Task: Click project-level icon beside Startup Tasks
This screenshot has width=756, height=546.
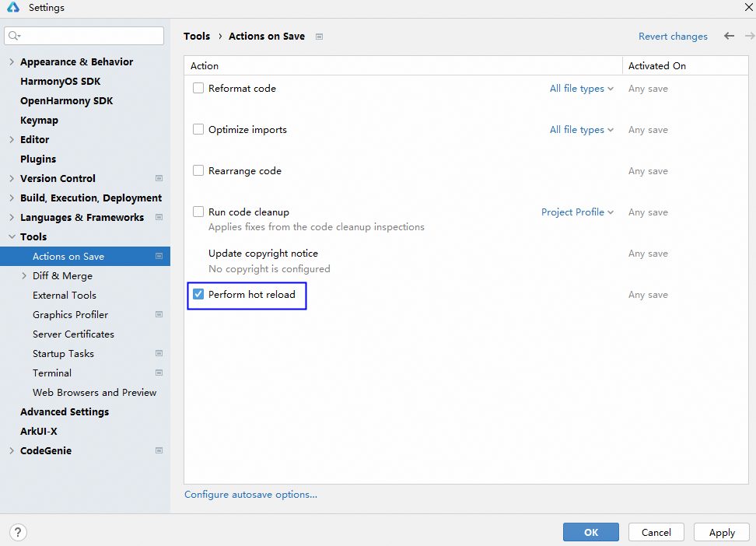Action: click(159, 354)
